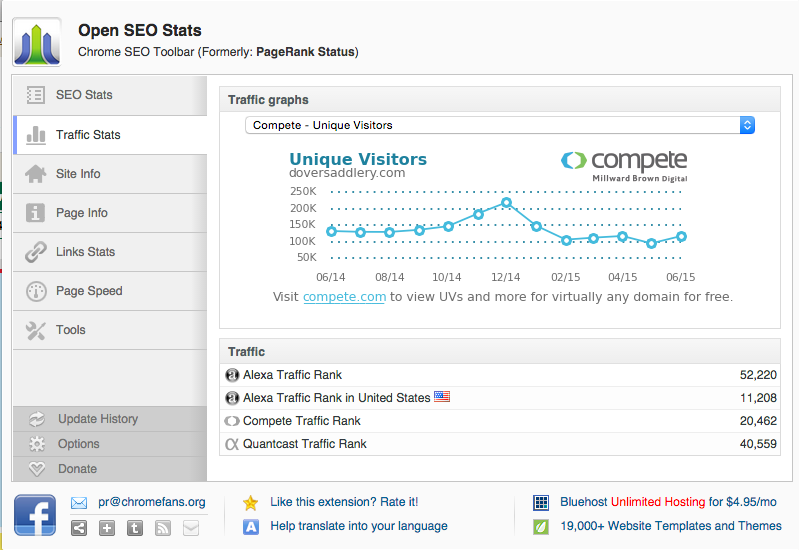Click the pr@chromefans.org email link
Image resolution: width=799 pixels, height=550 pixels.
[x=152, y=502]
